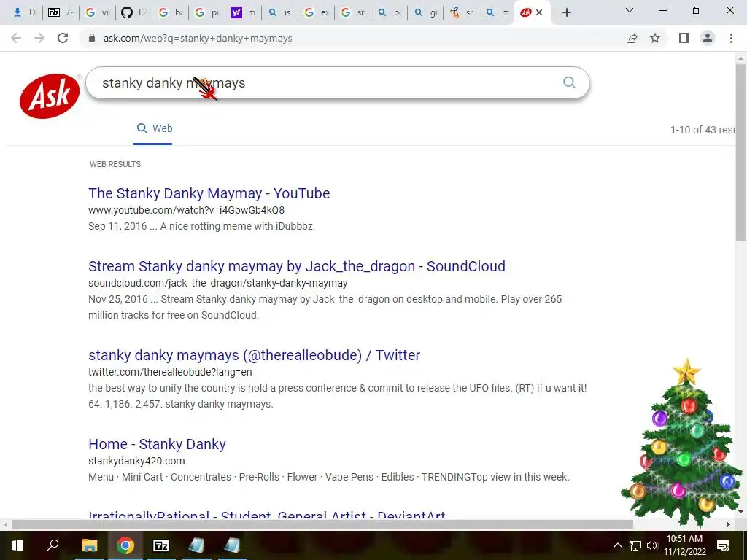Show hidden system tray icons
This screenshot has width=747, height=560.
(x=617, y=545)
